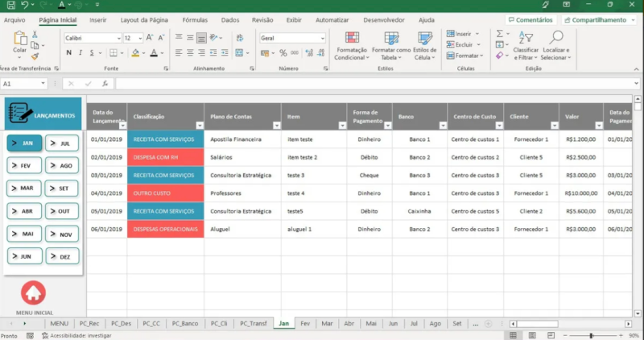Toggle italic formatting (I button)

[81, 53]
